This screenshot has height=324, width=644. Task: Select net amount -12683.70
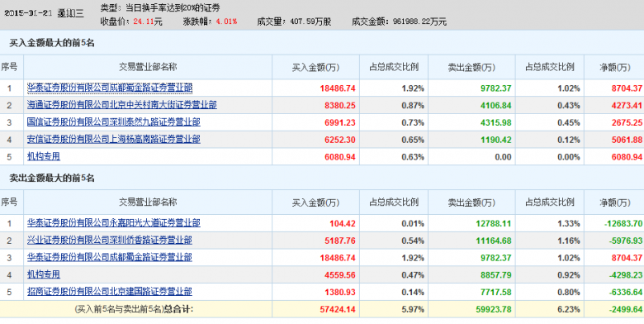click(623, 224)
